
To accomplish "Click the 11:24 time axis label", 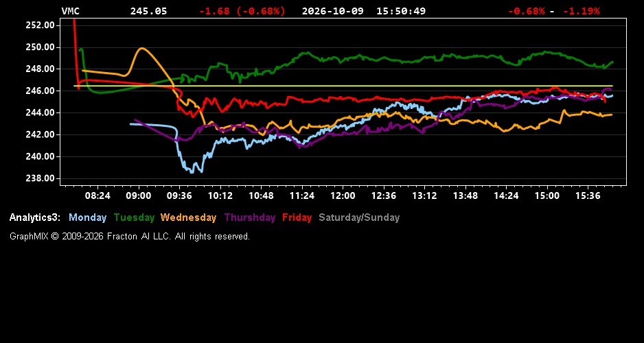I will click(302, 196).
